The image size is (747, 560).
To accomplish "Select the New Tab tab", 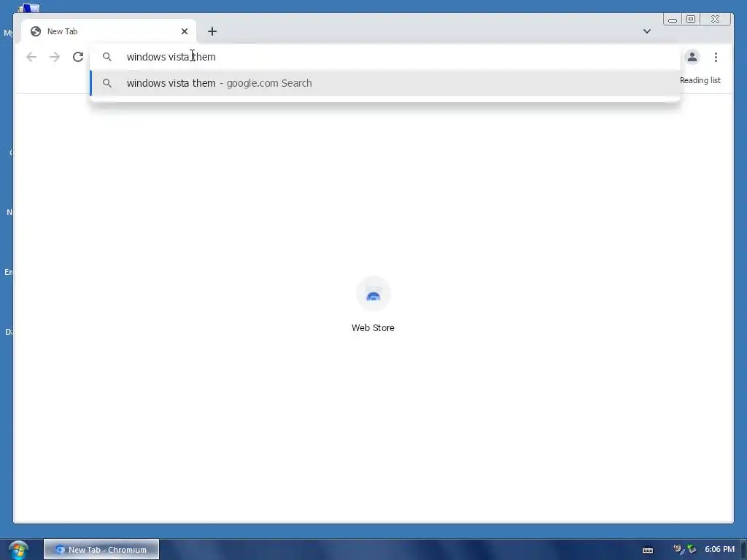I will 109,31.
